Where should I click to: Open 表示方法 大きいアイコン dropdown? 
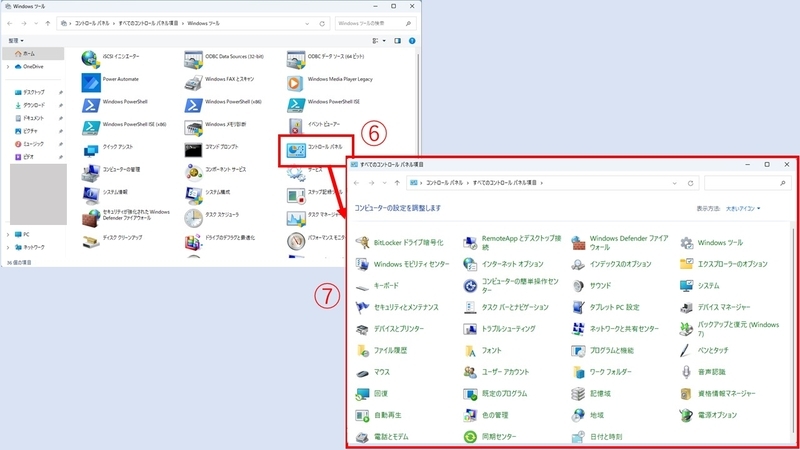click(x=743, y=209)
